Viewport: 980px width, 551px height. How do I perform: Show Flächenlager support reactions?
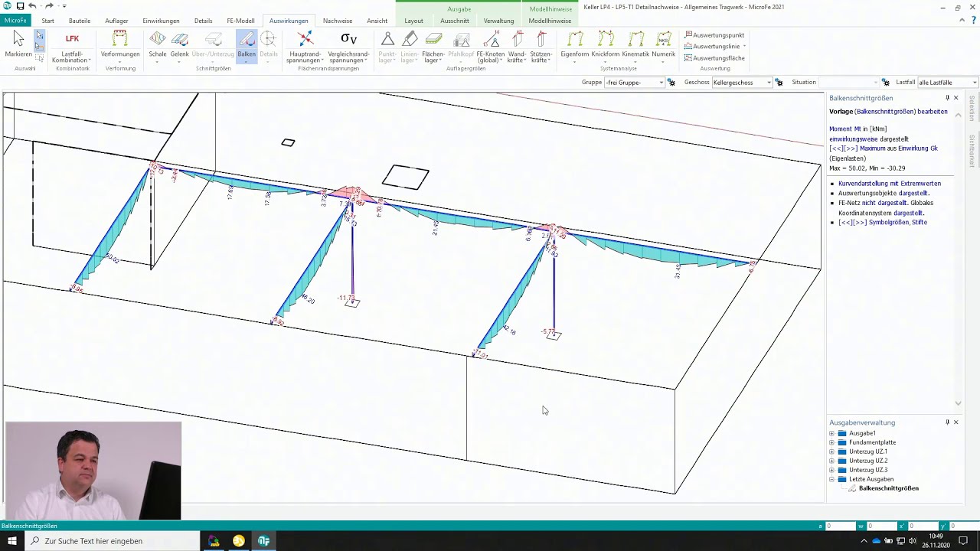point(433,47)
